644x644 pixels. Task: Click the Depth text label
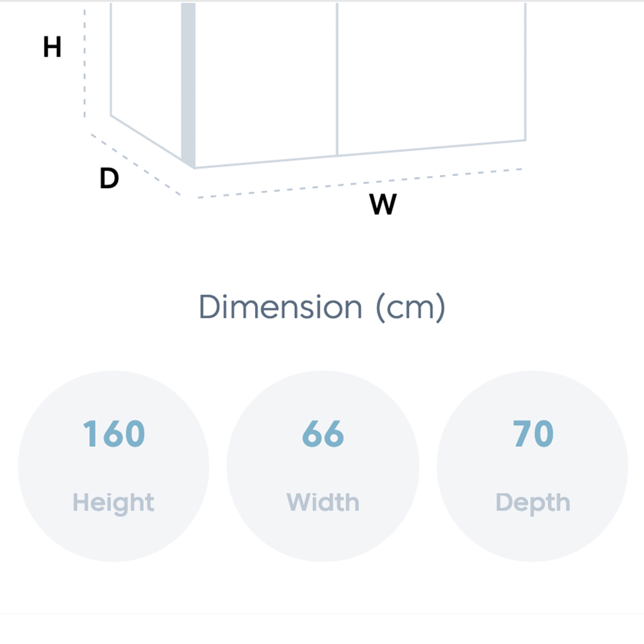tap(533, 503)
